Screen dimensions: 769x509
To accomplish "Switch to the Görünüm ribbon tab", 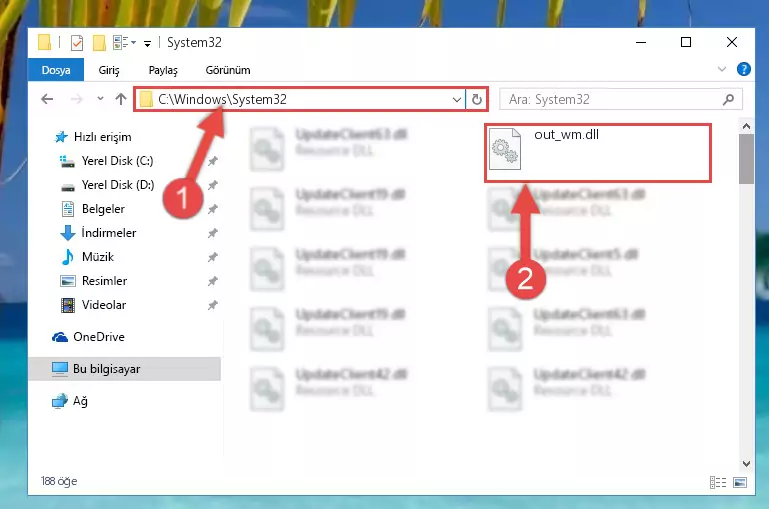I will (x=228, y=70).
